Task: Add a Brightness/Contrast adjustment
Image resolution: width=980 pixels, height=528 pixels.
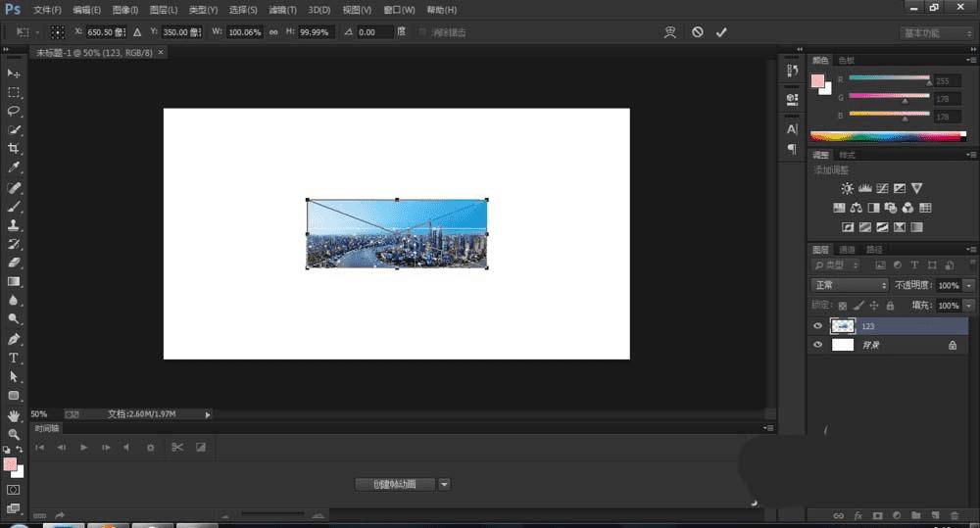Action: pos(847,188)
